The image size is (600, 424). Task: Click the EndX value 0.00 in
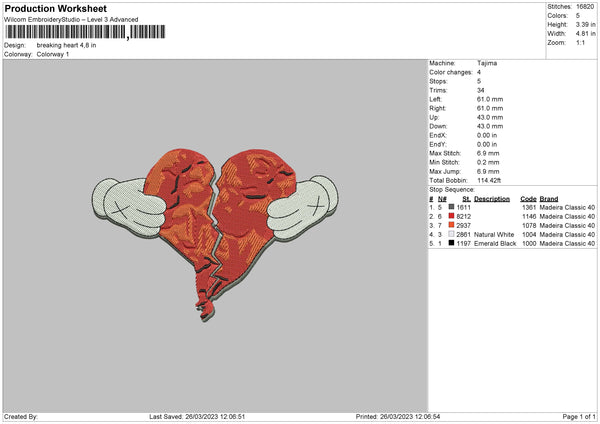[x=487, y=135]
